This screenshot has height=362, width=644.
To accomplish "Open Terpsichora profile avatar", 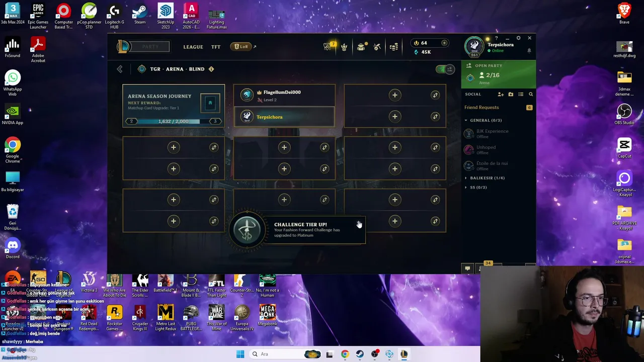I will (x=474, y=47).
